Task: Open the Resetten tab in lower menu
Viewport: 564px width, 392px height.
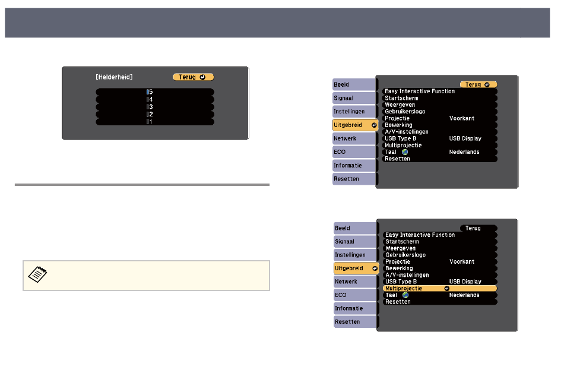Action: click(354, 322)
